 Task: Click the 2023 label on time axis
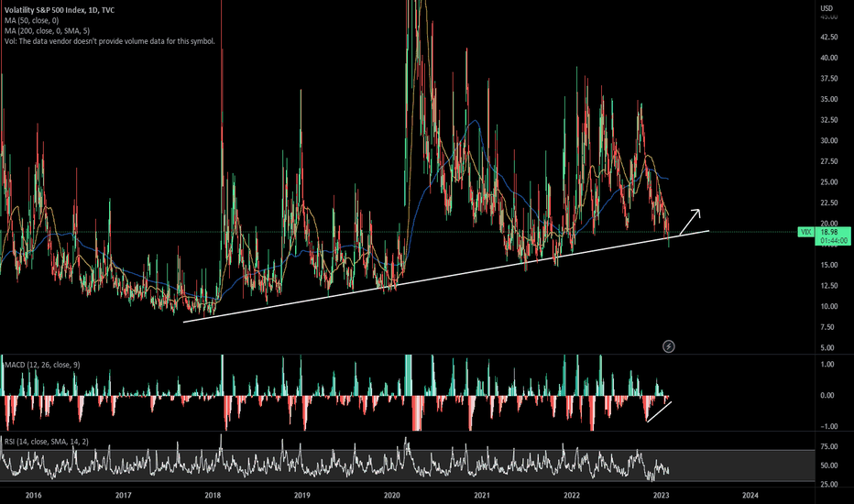click(661, 495)
